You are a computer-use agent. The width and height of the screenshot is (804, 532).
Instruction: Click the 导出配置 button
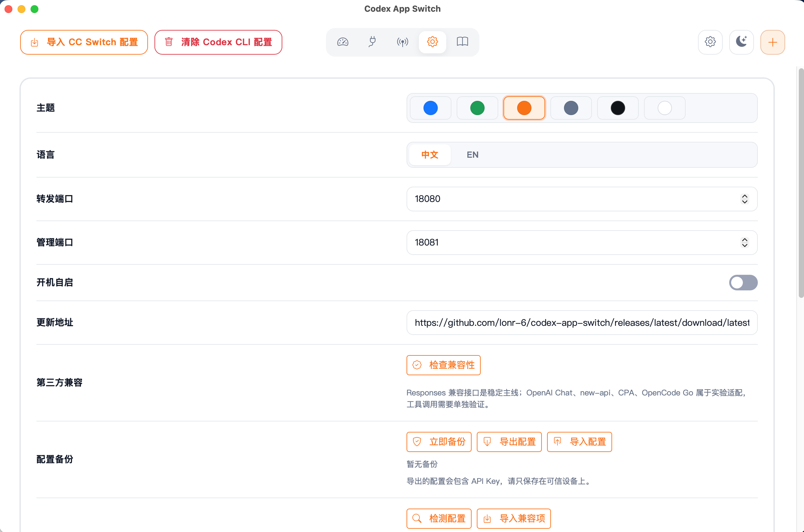tap(509, 442)
